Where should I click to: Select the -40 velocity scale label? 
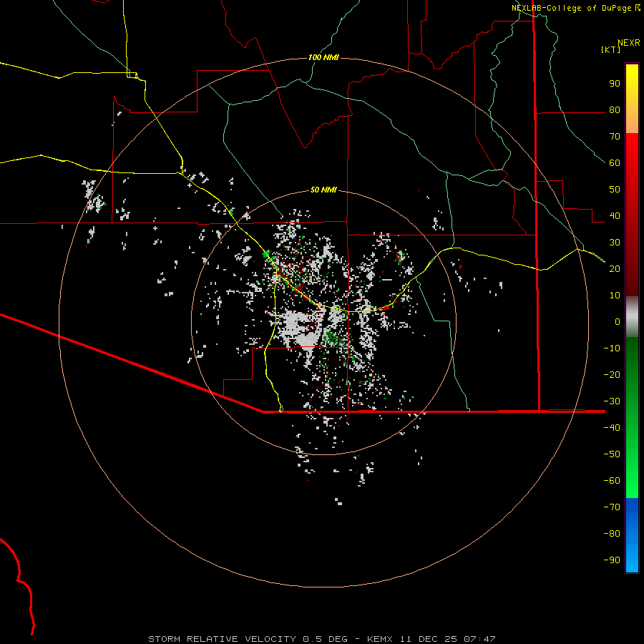(612, 428)
